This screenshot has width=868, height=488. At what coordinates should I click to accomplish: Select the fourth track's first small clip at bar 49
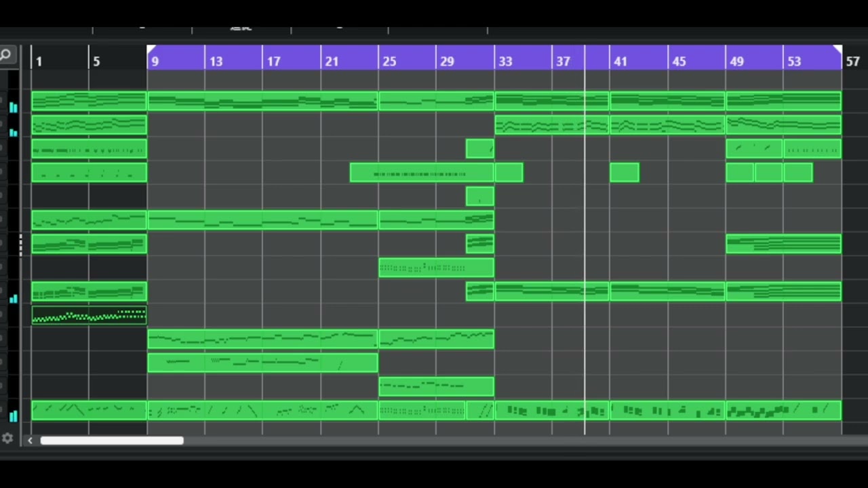(740, 173)
